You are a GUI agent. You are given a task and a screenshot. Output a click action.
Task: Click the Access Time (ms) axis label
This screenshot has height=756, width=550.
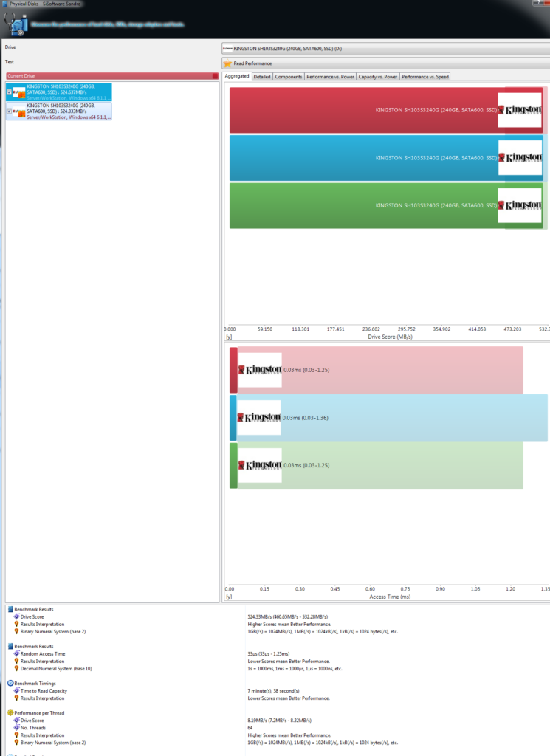click(390, 597)
